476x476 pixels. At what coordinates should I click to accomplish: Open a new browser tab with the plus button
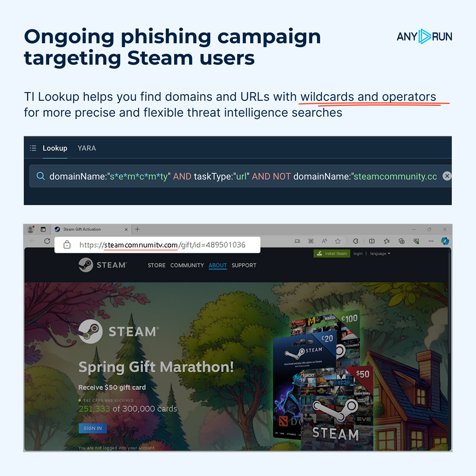[137, 229]
